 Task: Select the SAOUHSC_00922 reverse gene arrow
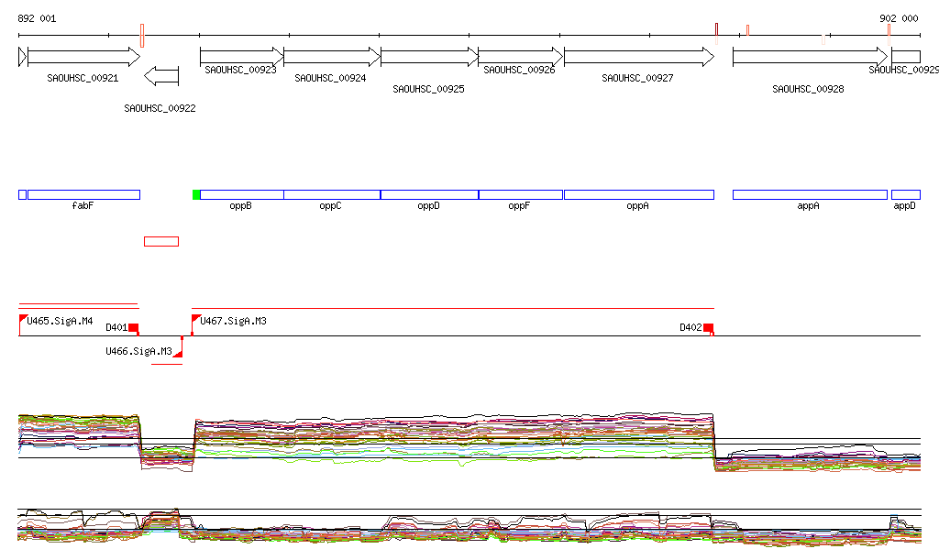[x=162, y=75]
